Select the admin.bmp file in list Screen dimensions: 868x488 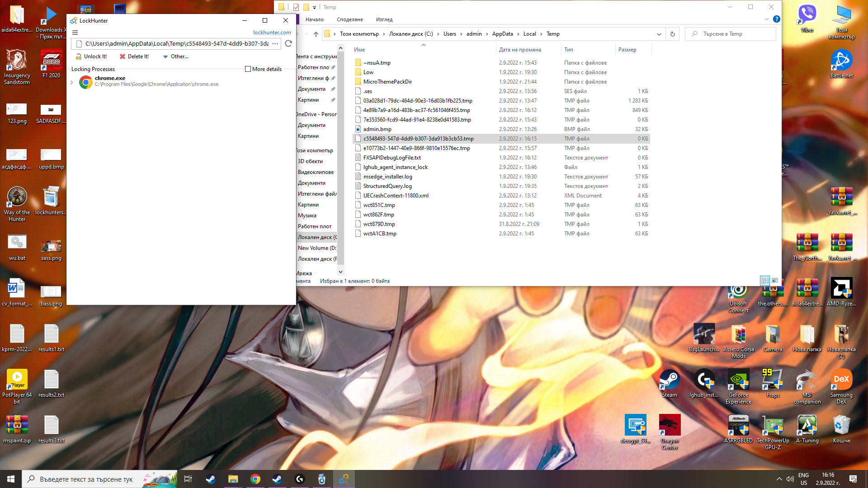(377, 129)
